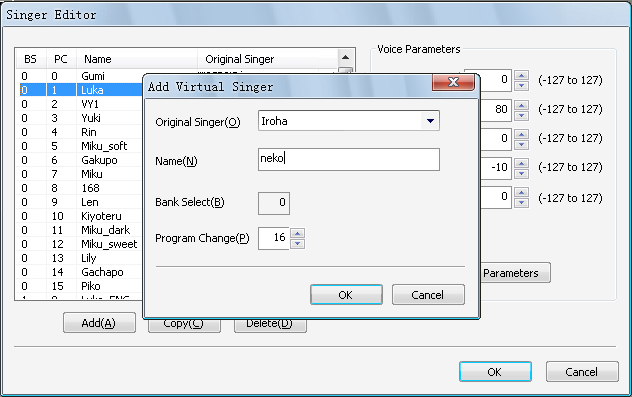Decrease Program Change with down arrow
This screenshot has width=632, height=397.
297,243
